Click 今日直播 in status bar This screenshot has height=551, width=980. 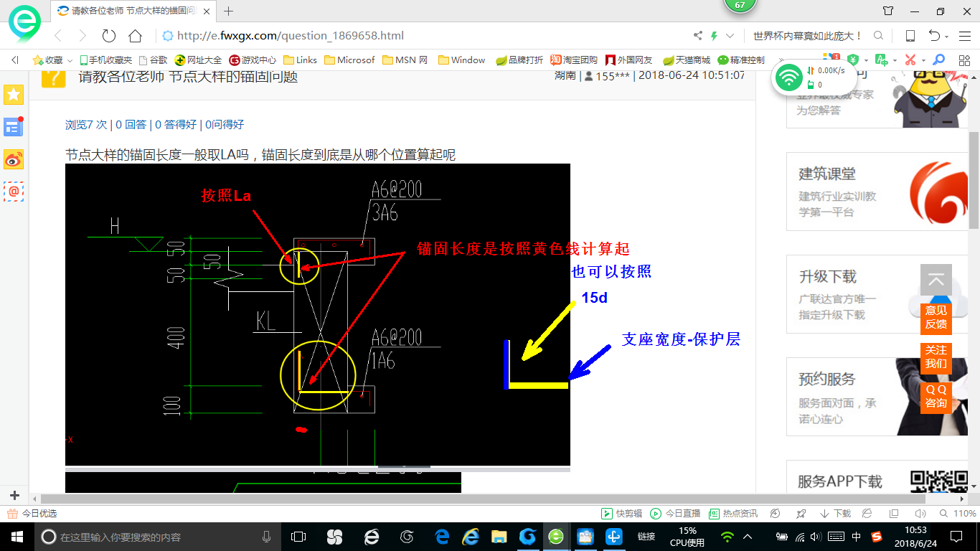pos(675,514)
